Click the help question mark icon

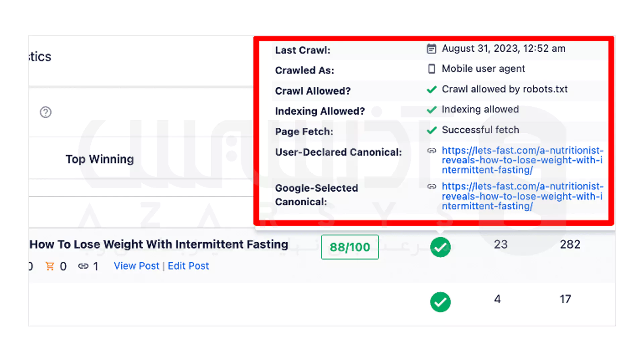46,112
